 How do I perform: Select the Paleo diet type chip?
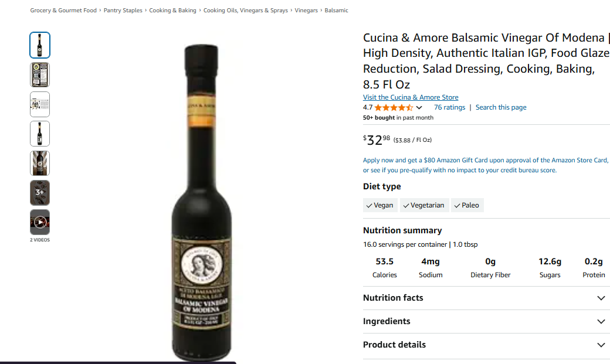[x=467, y=205]
